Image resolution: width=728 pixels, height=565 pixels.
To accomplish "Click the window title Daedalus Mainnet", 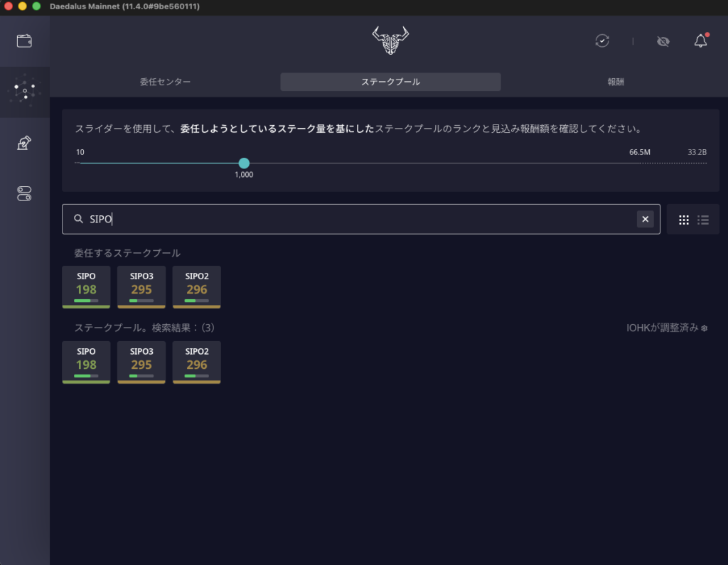I will click(124, 6).
